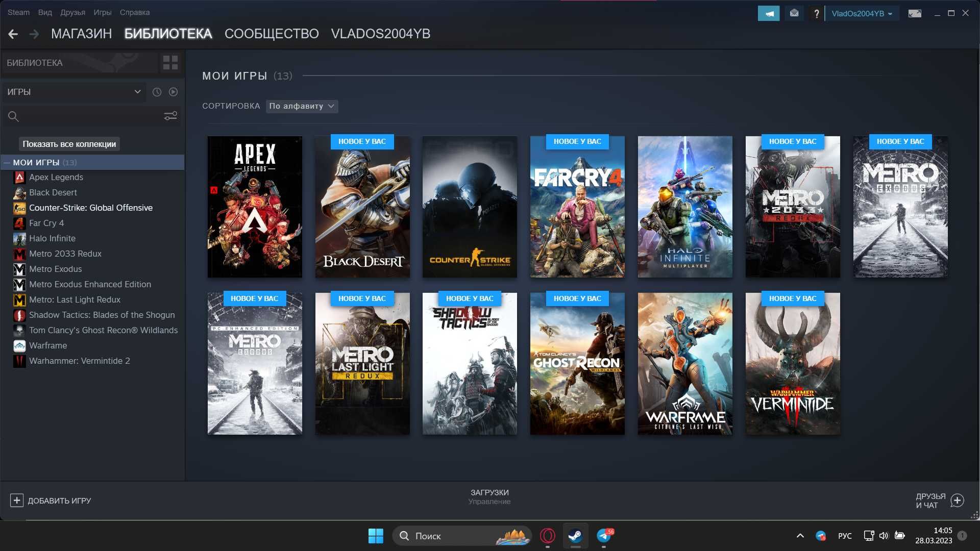Image resolution: width=980 pixels, height=551 pixels.
Task: Open Telegram from taskbar
Action: [604, 536]
